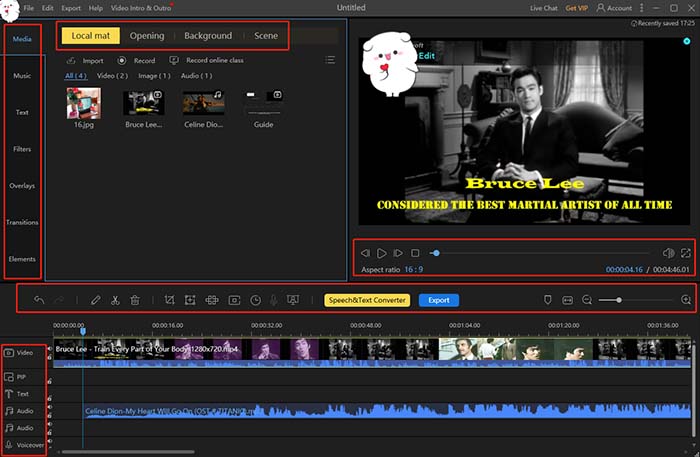Switch to the Background tab
700x457 pixels.
click(208, 36)
